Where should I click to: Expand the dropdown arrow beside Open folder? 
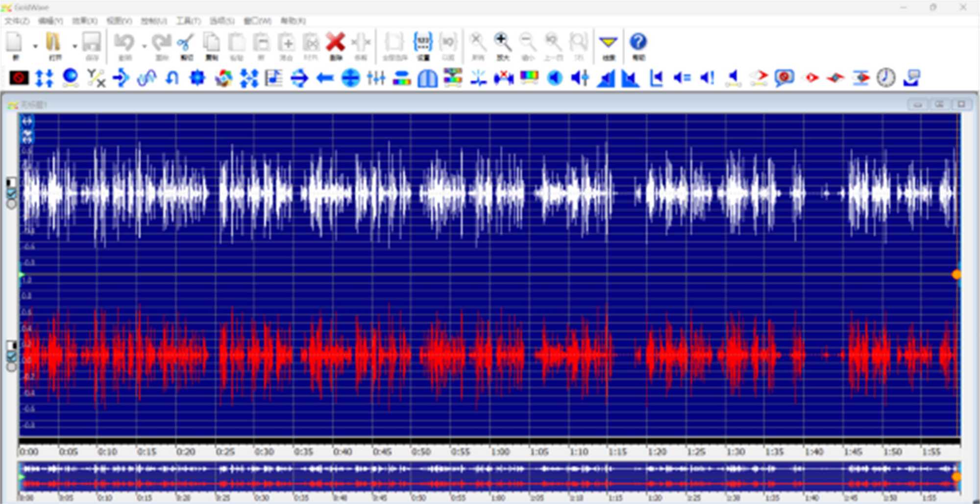74,46
